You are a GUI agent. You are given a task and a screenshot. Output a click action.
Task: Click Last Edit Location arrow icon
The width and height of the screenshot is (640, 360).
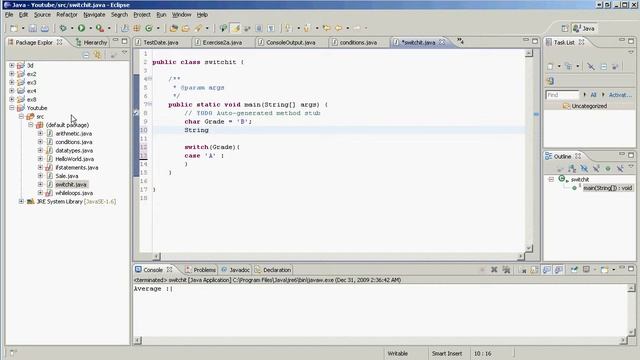click(326, 28)
